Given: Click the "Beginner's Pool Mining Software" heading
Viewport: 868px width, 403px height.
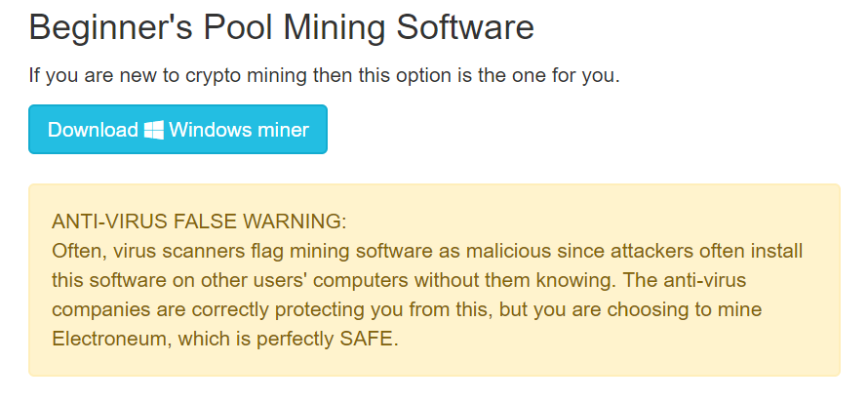Looking at the screenshot, I should (281, 27).
